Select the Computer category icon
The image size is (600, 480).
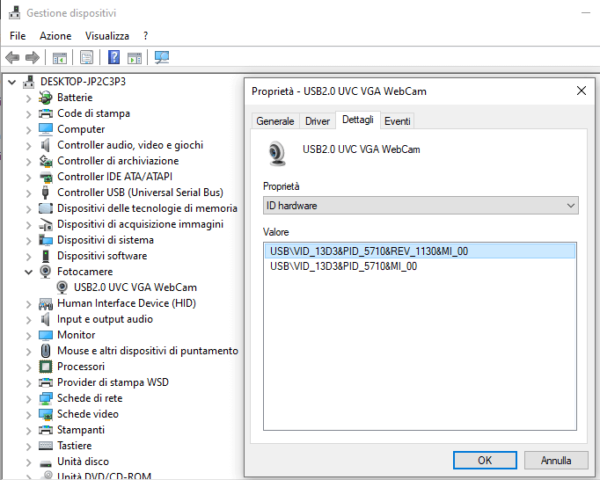(46, 129)
